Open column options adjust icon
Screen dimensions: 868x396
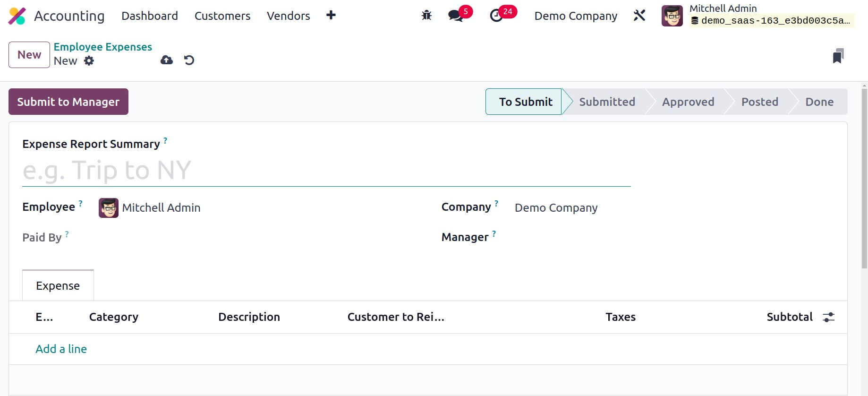pos(828,317)
